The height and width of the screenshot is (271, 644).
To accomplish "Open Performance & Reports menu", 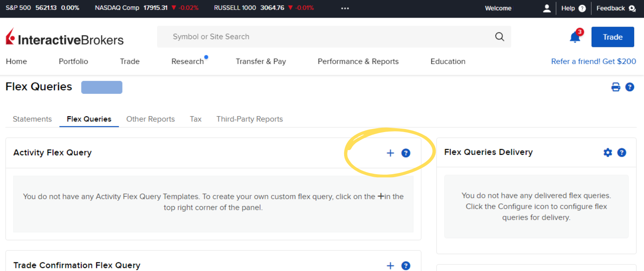I will click(x=358, y=62).
